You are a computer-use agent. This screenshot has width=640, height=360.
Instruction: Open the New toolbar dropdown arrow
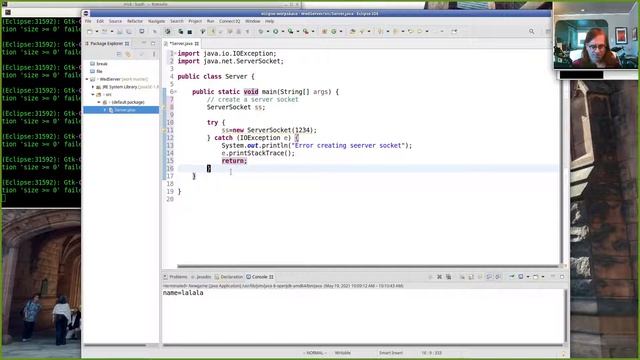97,31
